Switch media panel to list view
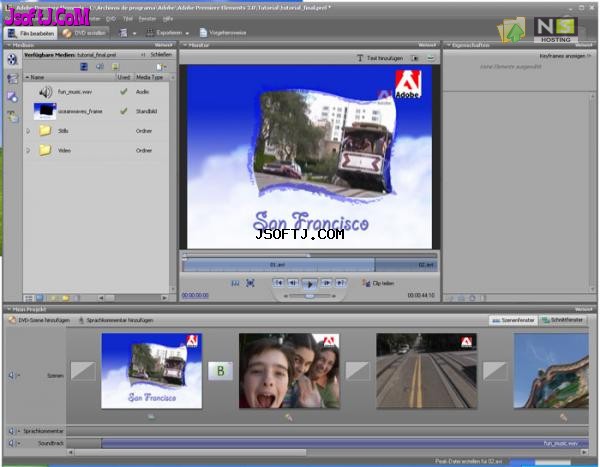 click(28, 298)
